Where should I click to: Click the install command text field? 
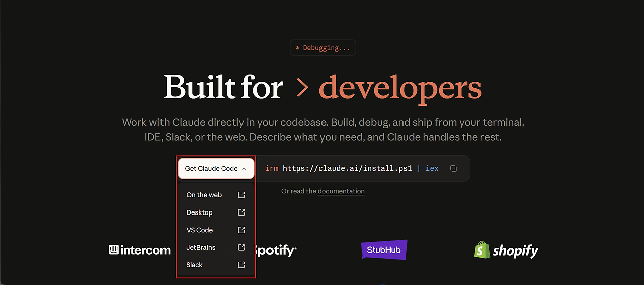(352, 168)
